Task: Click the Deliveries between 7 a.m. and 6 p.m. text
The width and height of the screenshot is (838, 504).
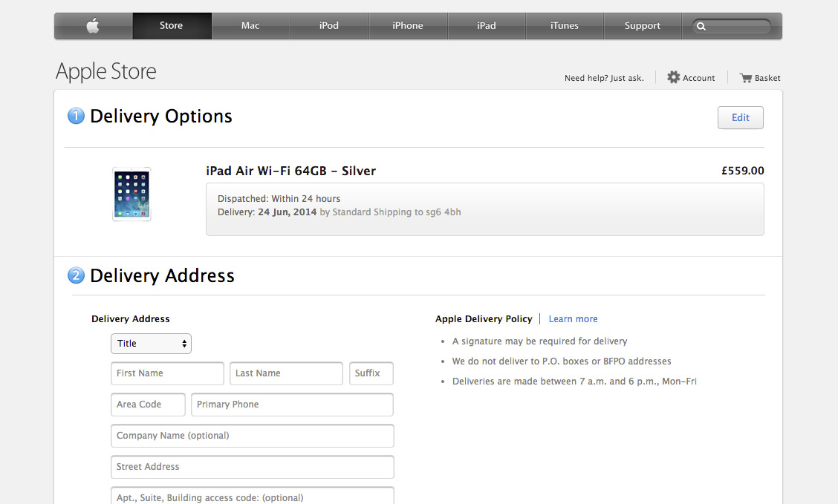Action: coord(574,382)
